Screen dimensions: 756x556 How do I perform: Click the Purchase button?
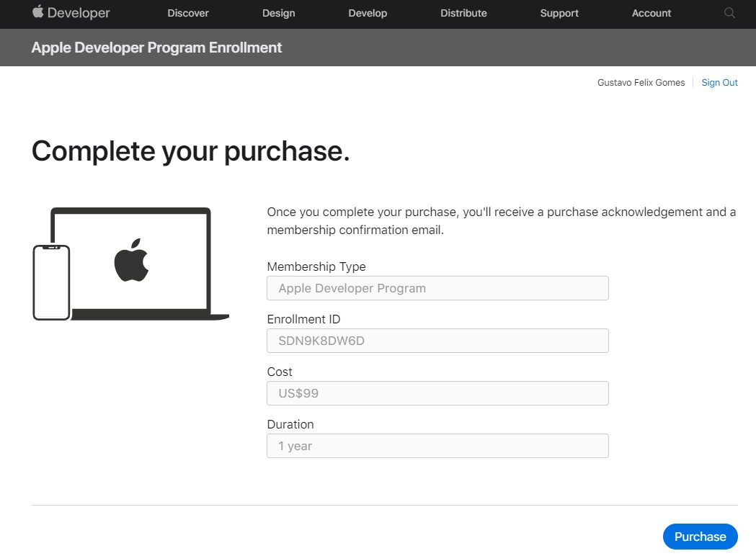[x=700, y=537]
